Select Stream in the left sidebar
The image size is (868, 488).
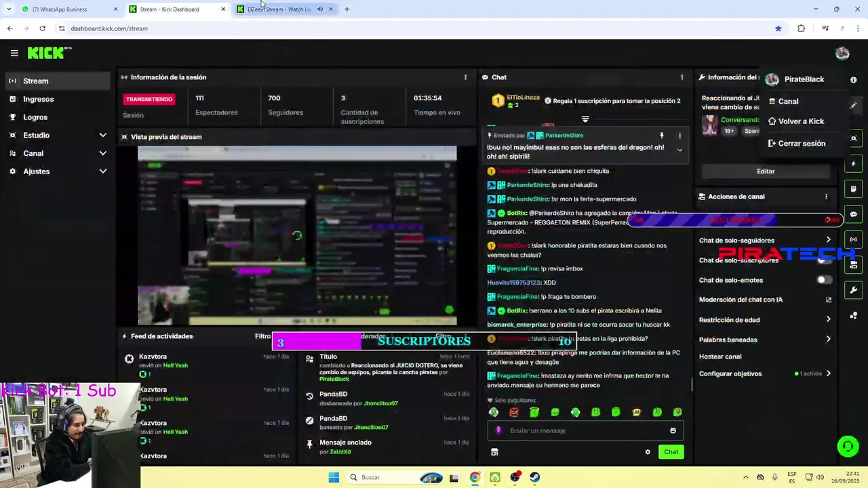[x=57, y=81]
